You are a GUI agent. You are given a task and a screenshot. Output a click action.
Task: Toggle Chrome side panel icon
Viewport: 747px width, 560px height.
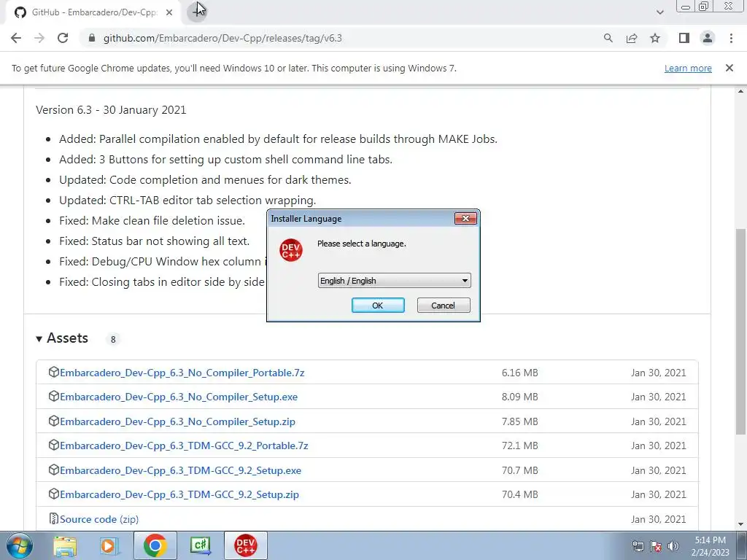(684, 38)
